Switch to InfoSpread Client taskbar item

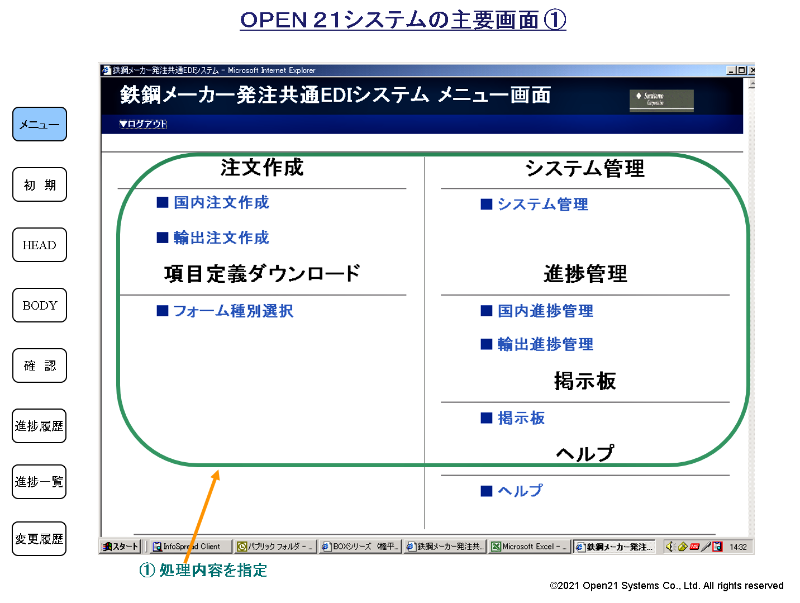(191, 546)
